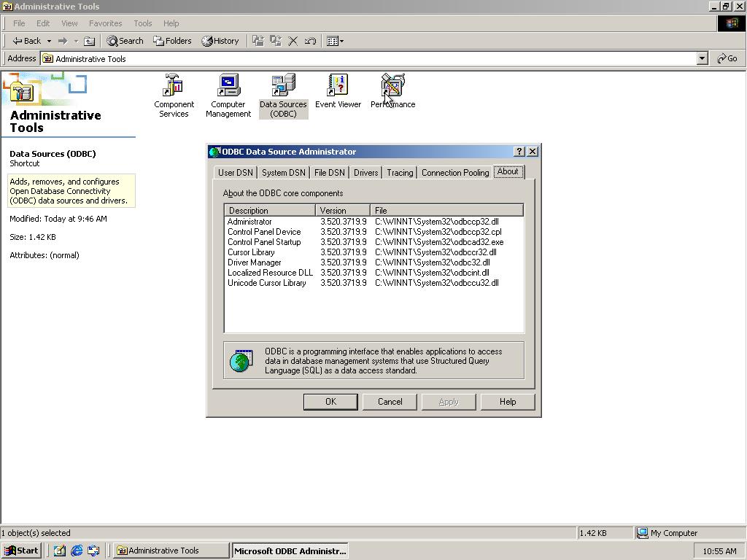
Task: Click the Version column header
Action: tap(343, 210)
